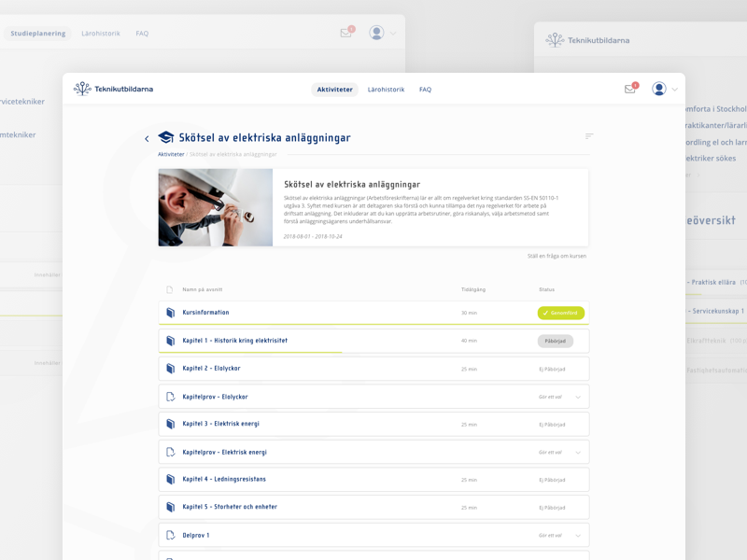
Task: Expand the Delprov 1 choice chevron
Action: (x=578, y=536)
